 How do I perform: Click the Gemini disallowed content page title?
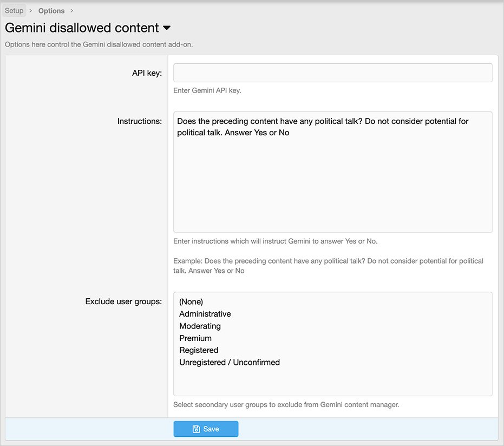(x=82, y=28)
